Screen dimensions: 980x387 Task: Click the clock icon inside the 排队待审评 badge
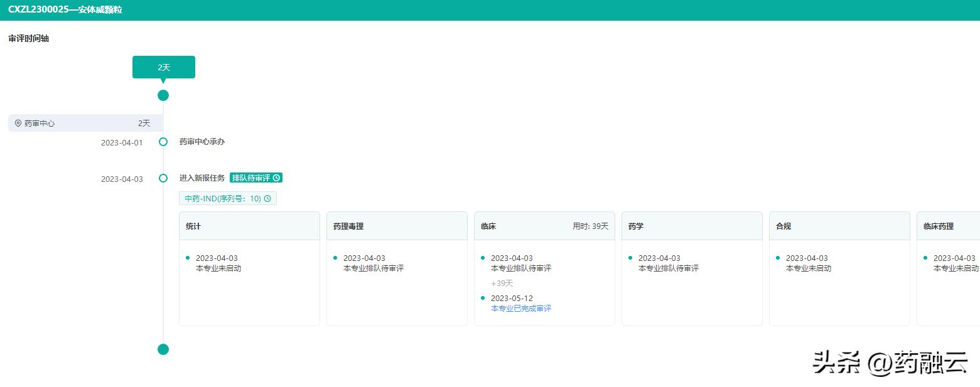(276, 178)
